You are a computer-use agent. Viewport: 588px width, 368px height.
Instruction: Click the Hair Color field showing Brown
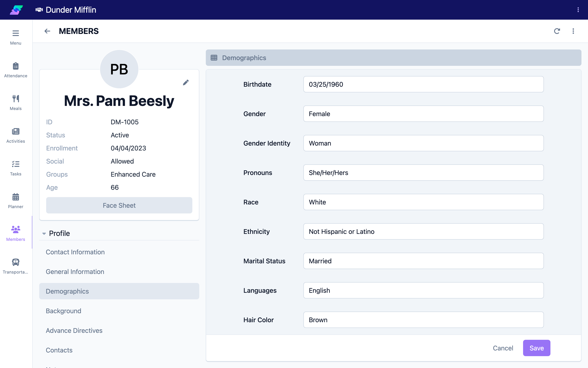(423, 320)
